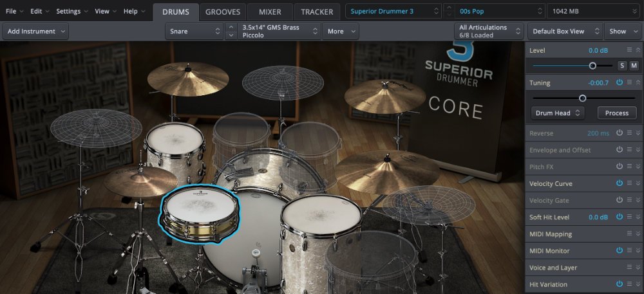
Task: Open the Pitch FX menu icon
Action: [x=629, y=167]
